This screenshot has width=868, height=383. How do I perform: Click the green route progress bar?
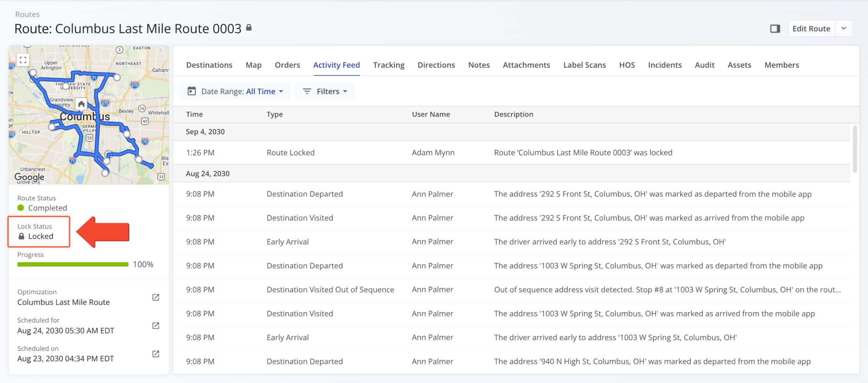tap(73, 264)
